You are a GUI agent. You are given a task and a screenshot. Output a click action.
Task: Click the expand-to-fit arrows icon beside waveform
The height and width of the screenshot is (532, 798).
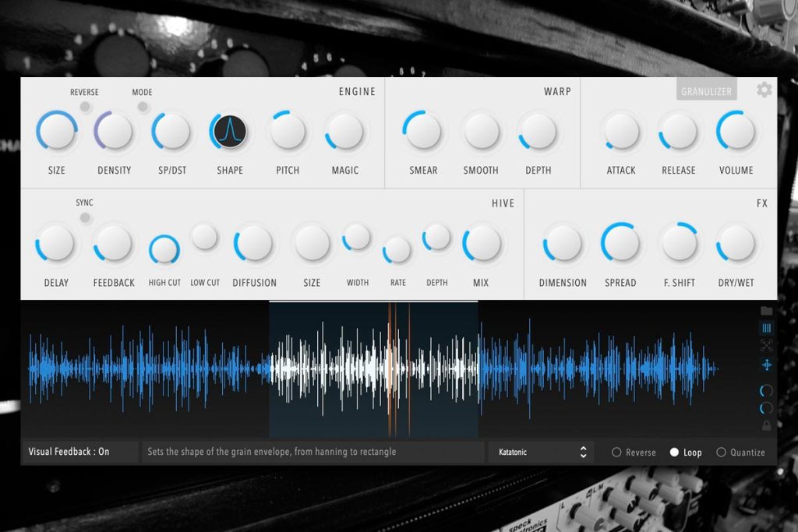(x=766, y=346)
